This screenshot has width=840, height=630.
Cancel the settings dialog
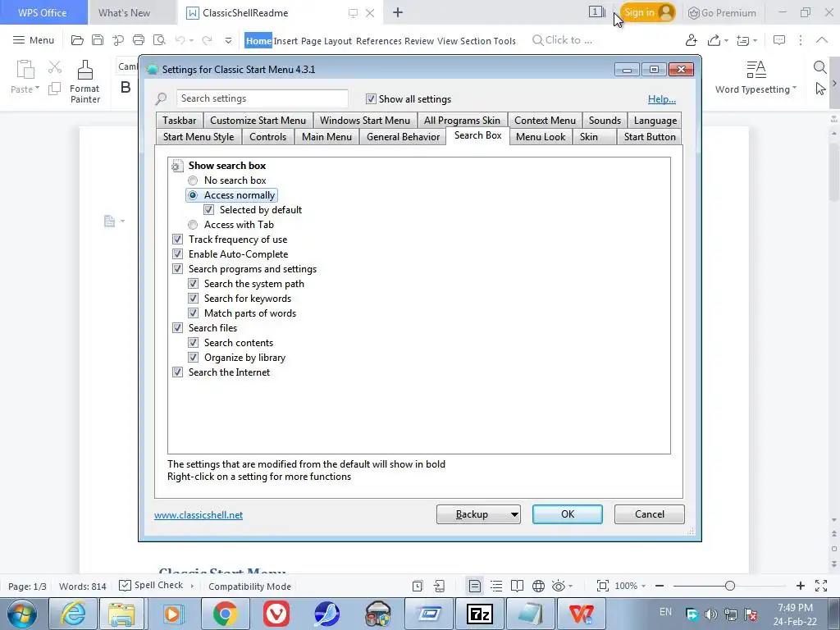(650, 514)
